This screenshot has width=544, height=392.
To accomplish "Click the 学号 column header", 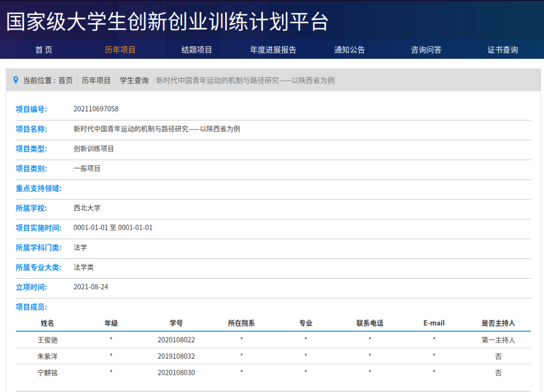I will coord(176,323).
